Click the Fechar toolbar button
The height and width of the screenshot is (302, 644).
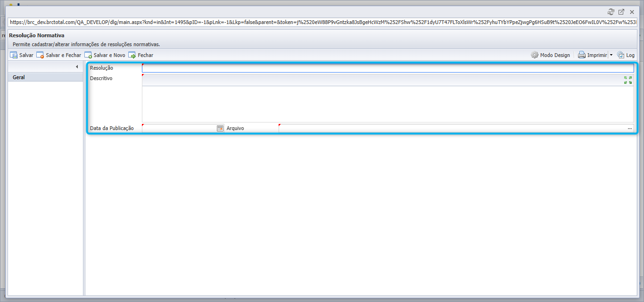141,55
